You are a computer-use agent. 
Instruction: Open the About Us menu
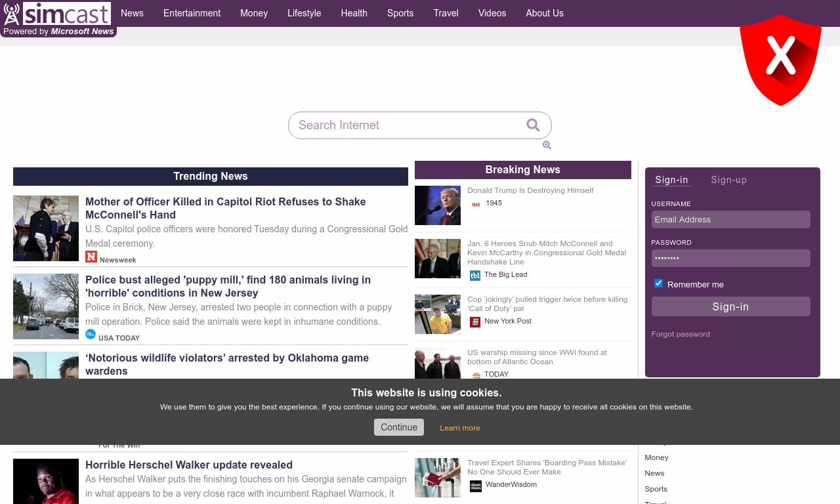click(x=545, y=13)
